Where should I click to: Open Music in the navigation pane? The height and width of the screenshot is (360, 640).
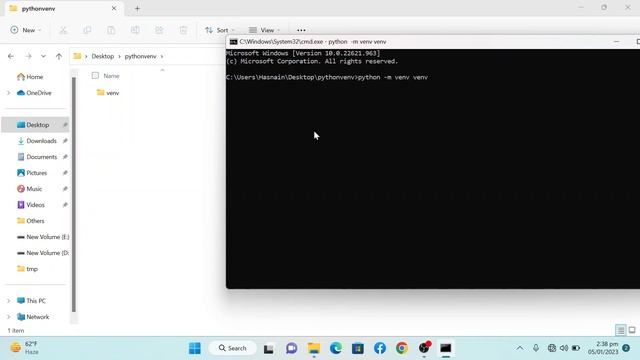point(29,189)
